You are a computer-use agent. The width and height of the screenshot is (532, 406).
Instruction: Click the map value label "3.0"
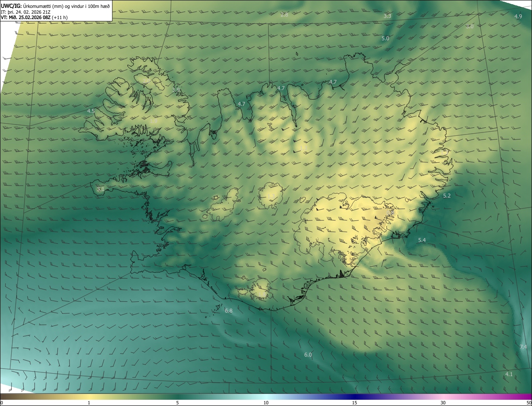point(470,27)
